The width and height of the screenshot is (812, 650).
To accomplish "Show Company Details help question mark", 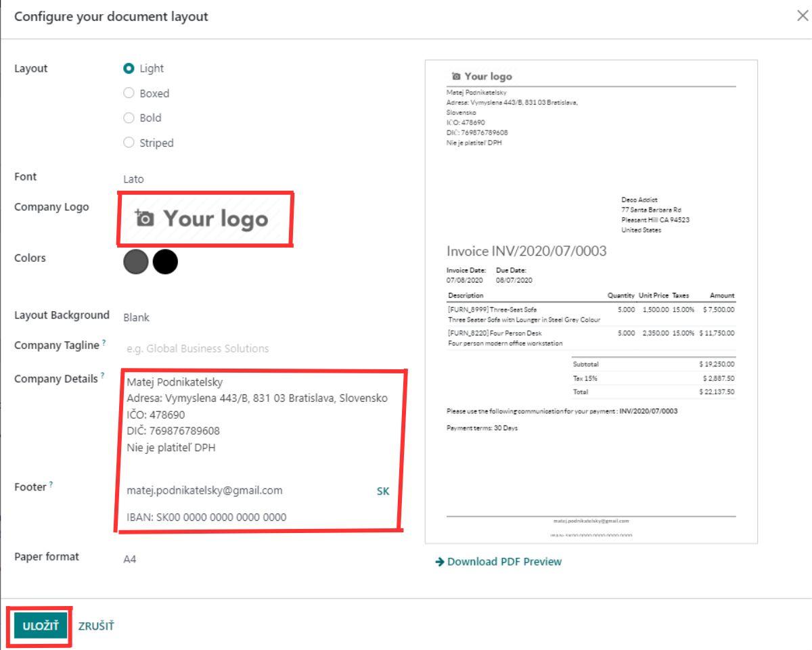I will [x=102, y=375].
